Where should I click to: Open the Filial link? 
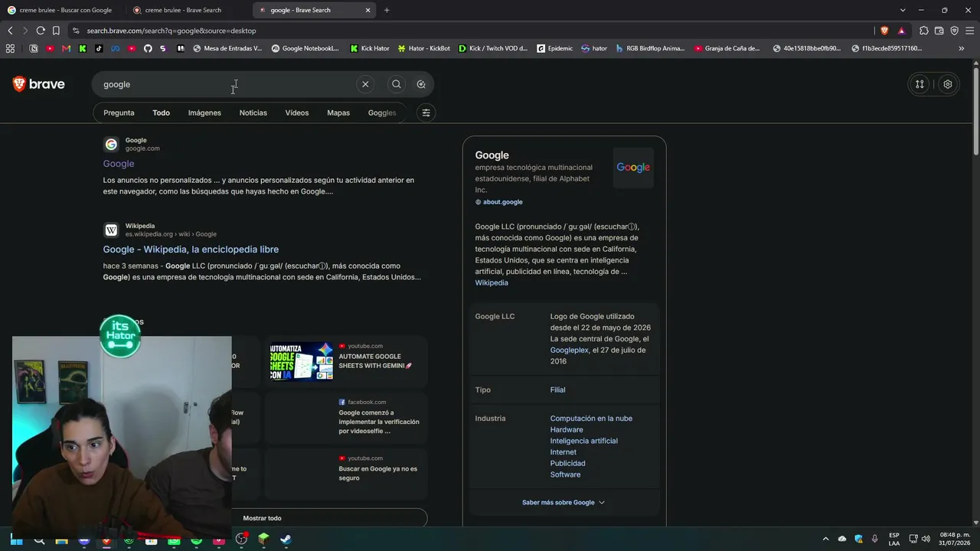point(558,390)
